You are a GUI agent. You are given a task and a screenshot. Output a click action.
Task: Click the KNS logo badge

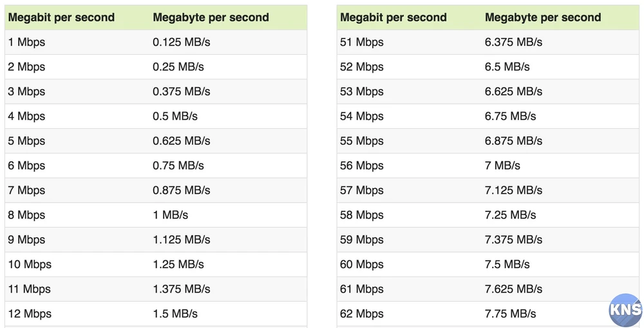coord(625,309)
